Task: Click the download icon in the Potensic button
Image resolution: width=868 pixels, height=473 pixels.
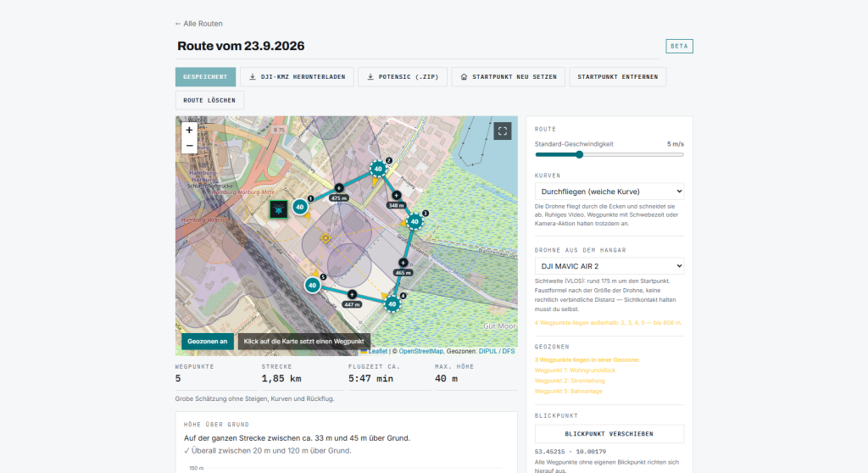Action: [x=370, y=77]
